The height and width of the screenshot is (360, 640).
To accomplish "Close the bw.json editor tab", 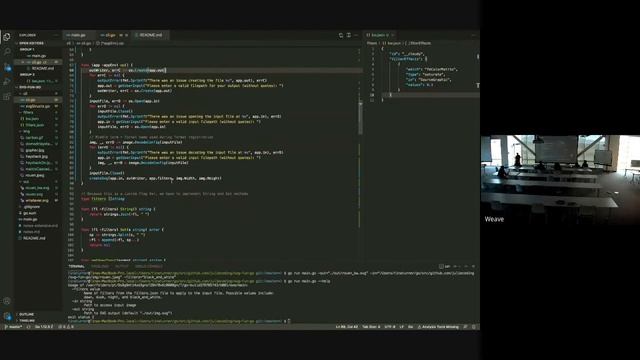I will pyautogui.click(x=393, y=36).
